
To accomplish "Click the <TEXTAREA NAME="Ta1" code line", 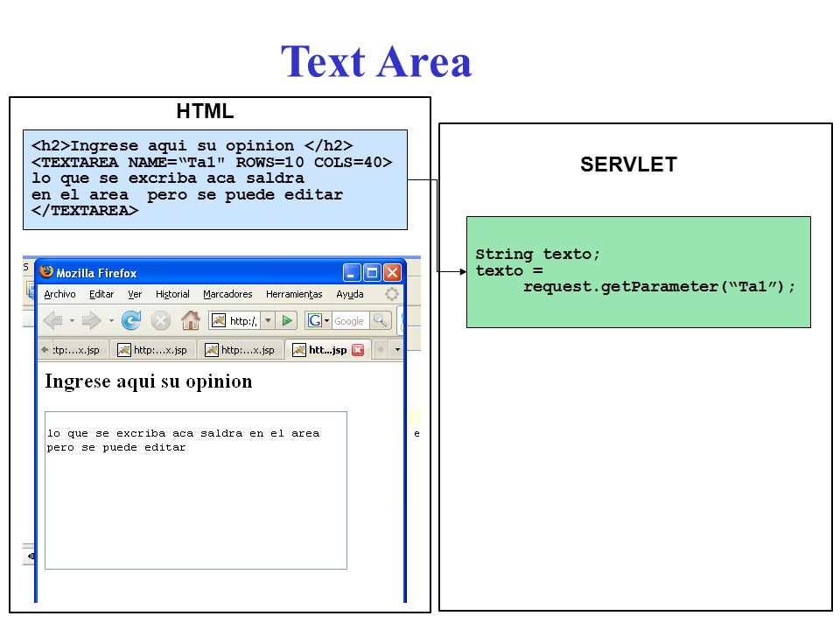I will (212, 162).
